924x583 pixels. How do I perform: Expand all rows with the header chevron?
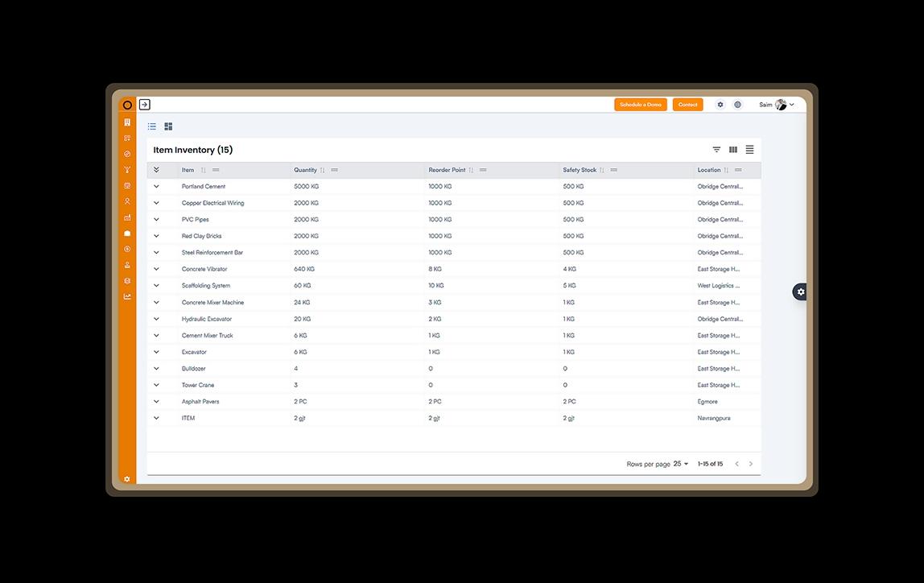coord(156,170)
